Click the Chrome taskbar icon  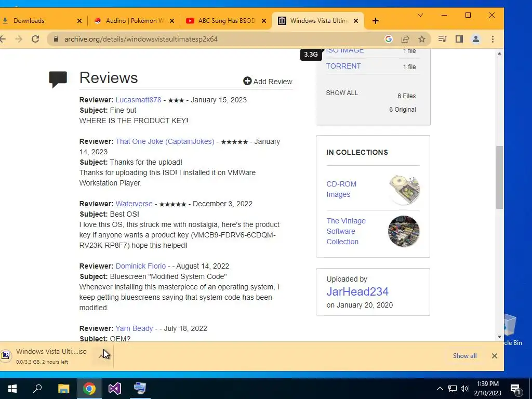(89, 389)
